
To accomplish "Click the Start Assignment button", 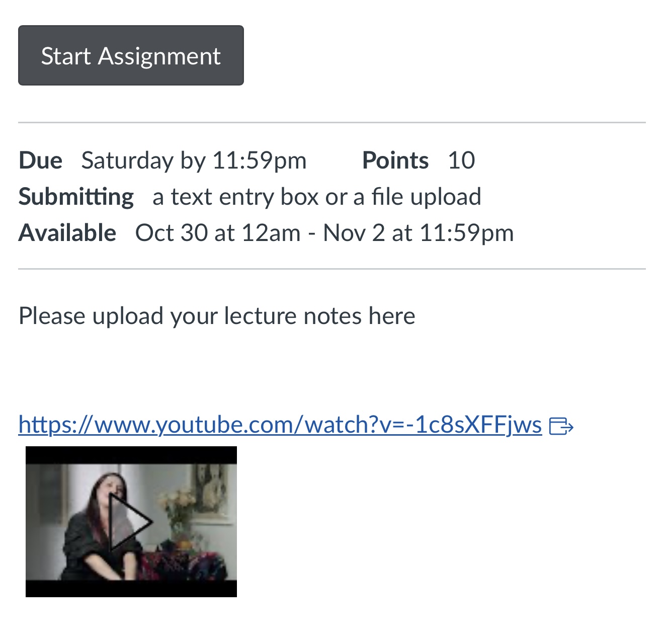I will (130, 55).
